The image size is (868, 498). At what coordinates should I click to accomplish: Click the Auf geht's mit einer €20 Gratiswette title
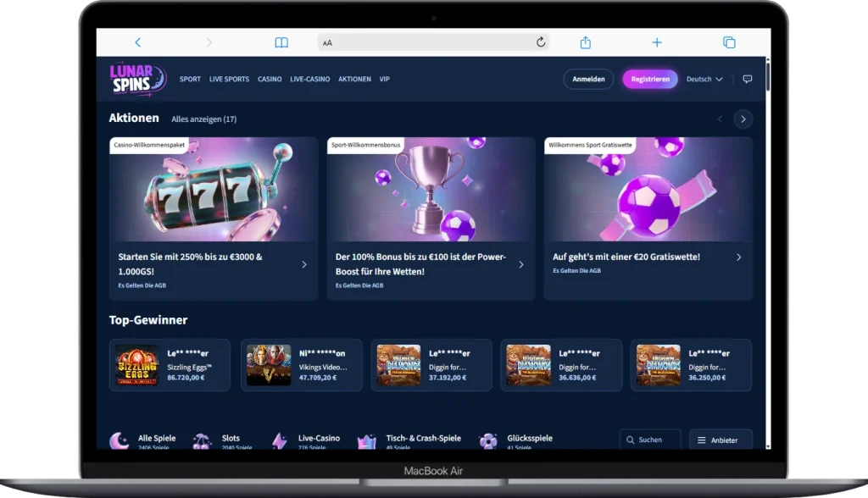pyautogui.click(x=626, y=257)
